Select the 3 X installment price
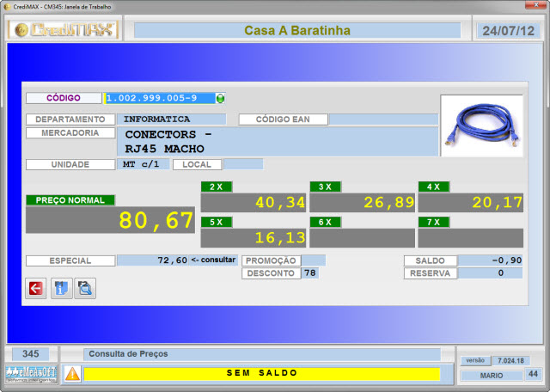Screen dimensions: 550x392 point(362,203)
